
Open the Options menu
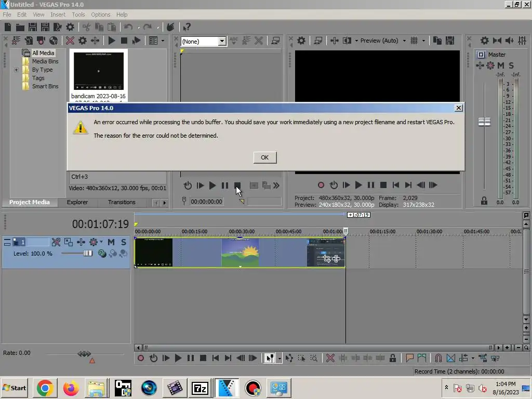[x=100, y=15]
